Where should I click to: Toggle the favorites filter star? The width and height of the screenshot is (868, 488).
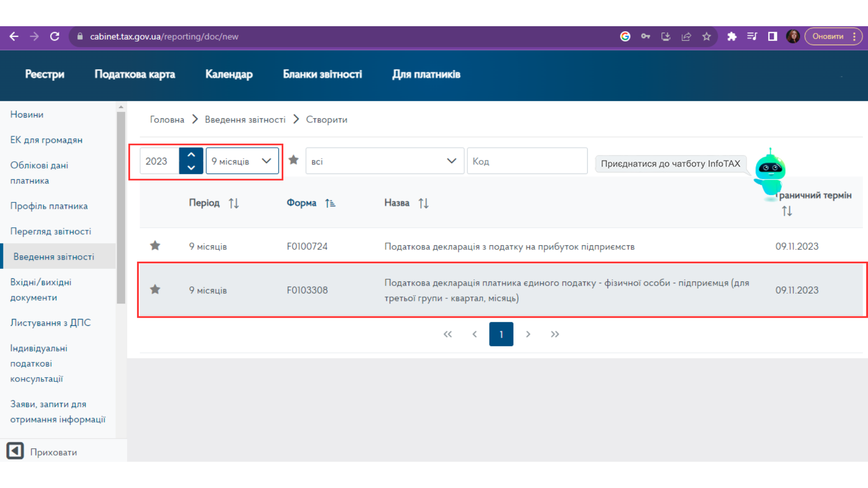[x=293, y=160]
